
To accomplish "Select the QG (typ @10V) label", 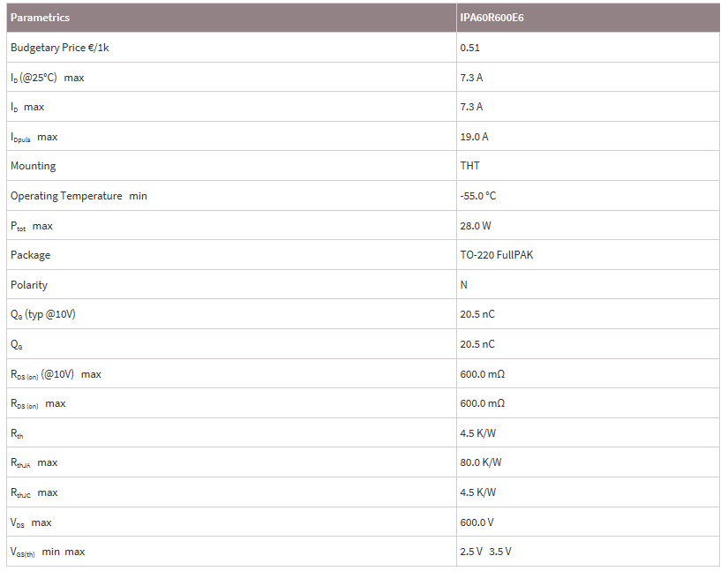I will (x=43, y=314).
